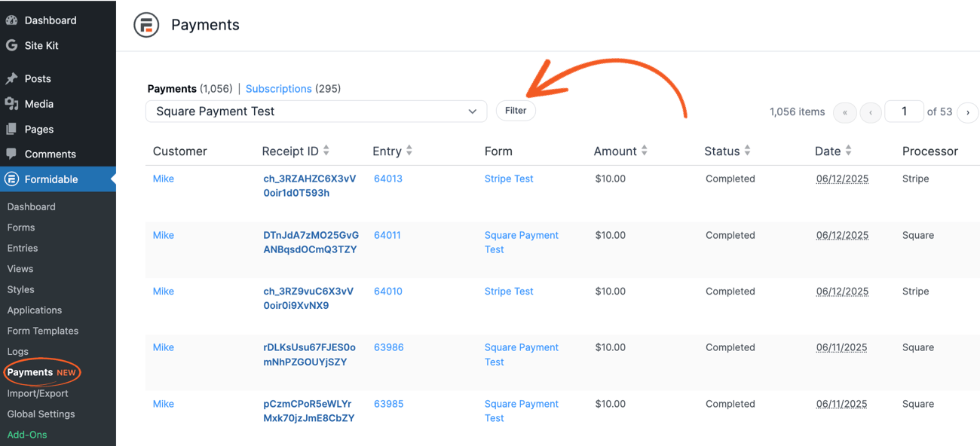Open receipt ch_3RZ9vuC6X3vV0oir0i9XvNX9

pos(308,298)
